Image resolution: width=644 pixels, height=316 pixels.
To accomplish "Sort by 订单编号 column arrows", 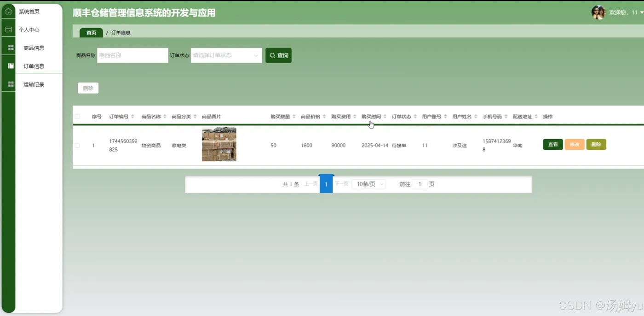I will 132,117.
